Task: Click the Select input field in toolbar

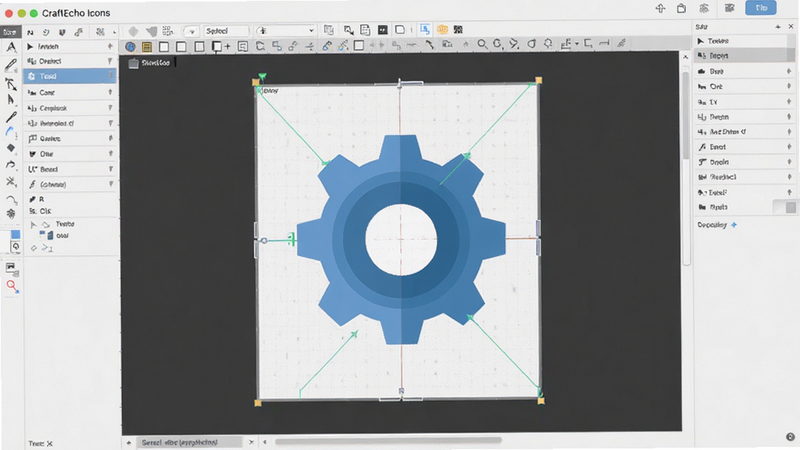Action: pyautogui.click(x=226, y=31)
